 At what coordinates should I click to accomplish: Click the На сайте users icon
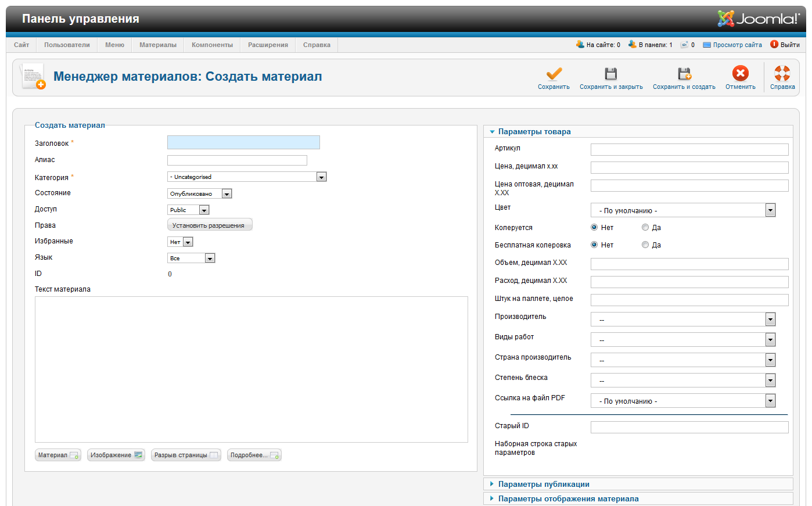pyautogui.click(x=580, y=44)
